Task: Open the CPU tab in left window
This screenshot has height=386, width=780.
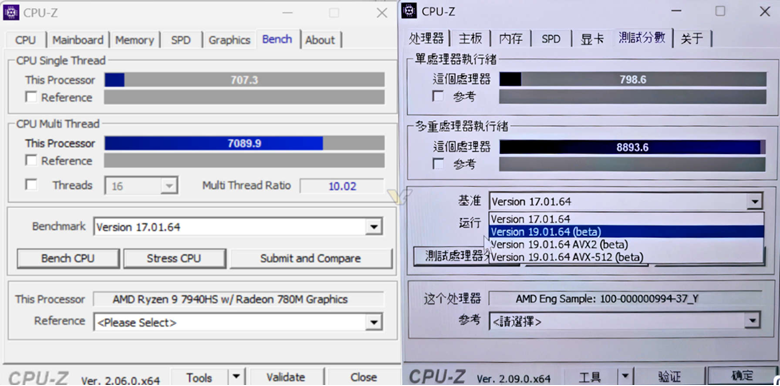Action: coord(25,40)
